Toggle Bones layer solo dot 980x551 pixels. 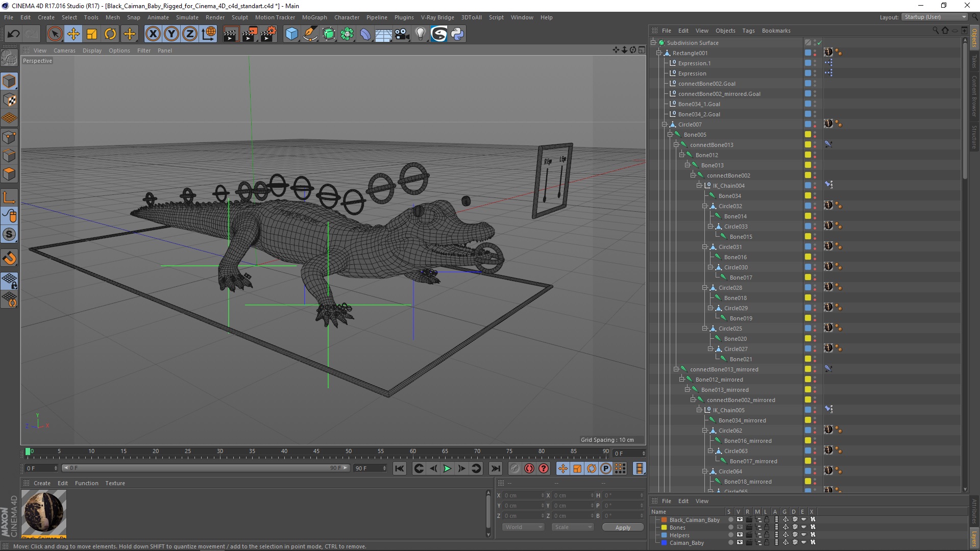730,528
